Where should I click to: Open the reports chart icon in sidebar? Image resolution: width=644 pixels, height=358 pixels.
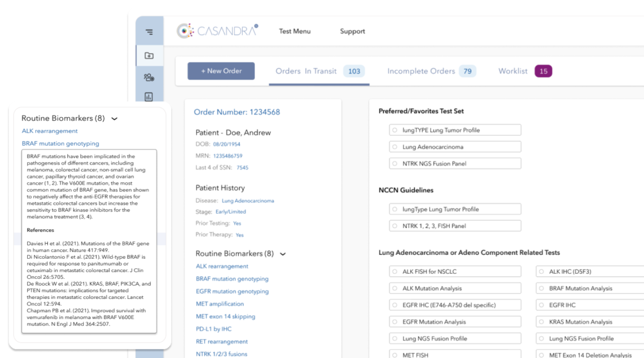[x=148, y=97]
